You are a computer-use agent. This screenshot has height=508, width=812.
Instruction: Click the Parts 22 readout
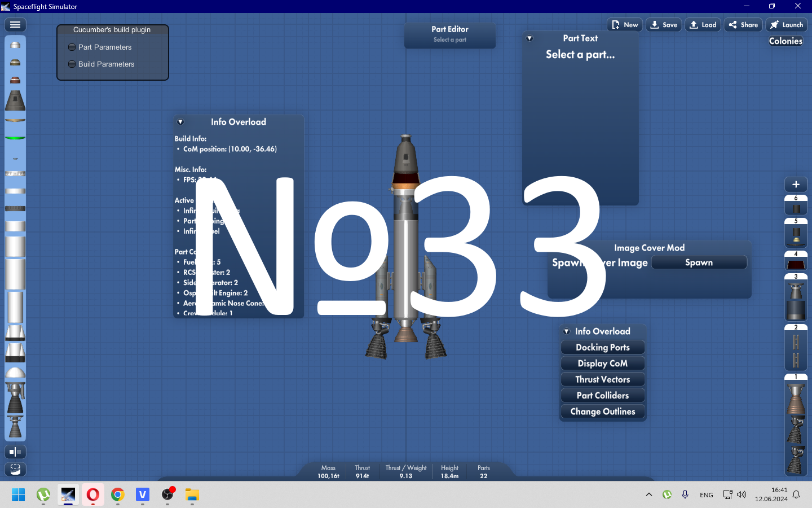[484, 472]
